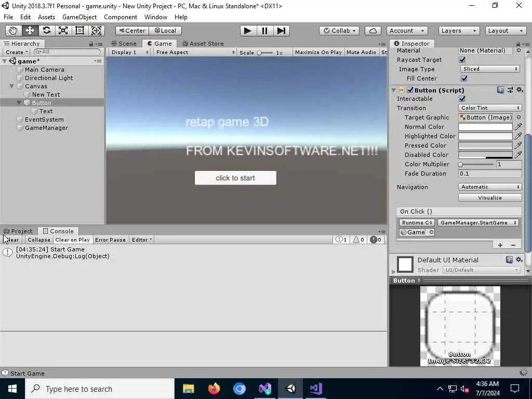The width and height of the screenshot is (532, 399).
Task: Start Play mode with the Play button
Action: [248, 31]
